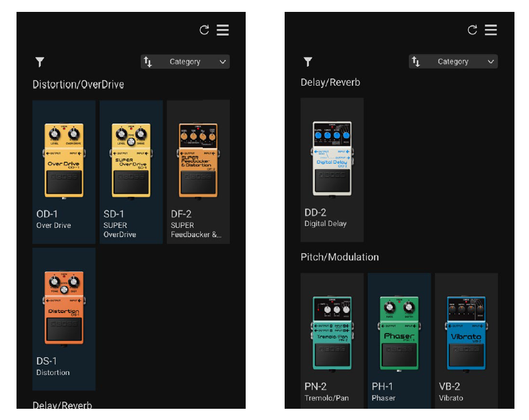Open the filter funnel in the right screen

(x=308, y=61)
